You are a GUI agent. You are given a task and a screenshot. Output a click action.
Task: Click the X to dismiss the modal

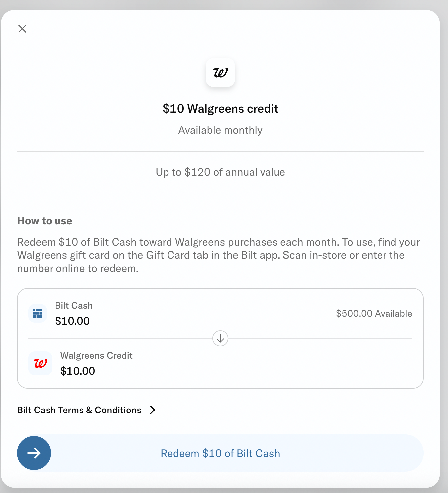[22, 29]
